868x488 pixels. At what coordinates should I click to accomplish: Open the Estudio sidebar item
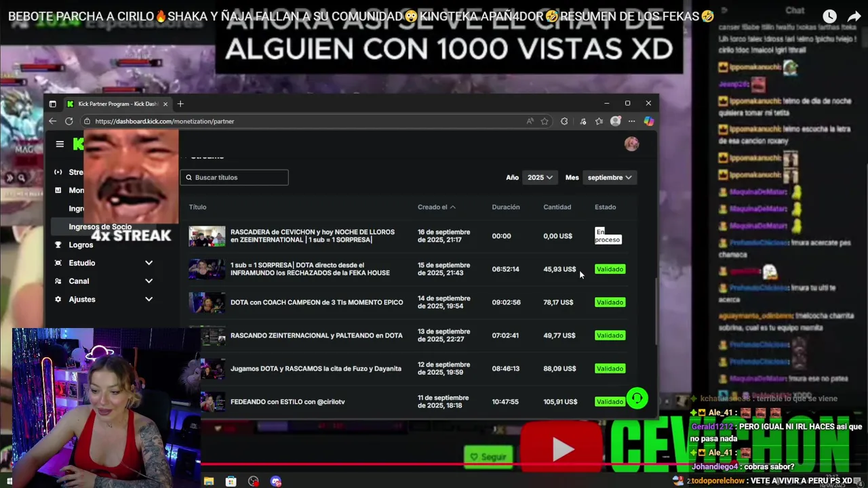pyautogui.click(x=82, y=263)
